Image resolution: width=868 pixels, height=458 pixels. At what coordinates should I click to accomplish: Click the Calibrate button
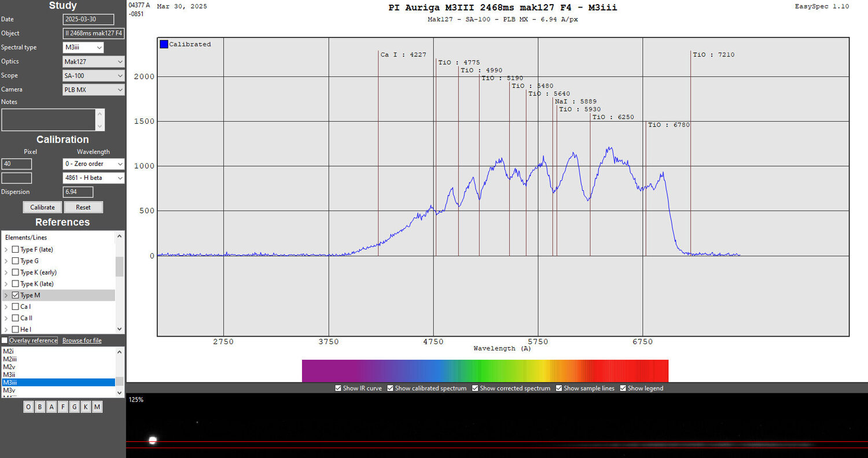[43, 207]
